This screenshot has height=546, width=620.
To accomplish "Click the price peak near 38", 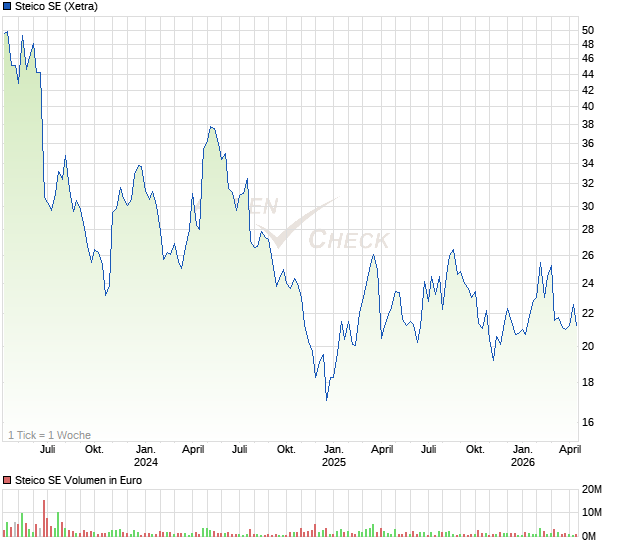I will tap(211, 127).
